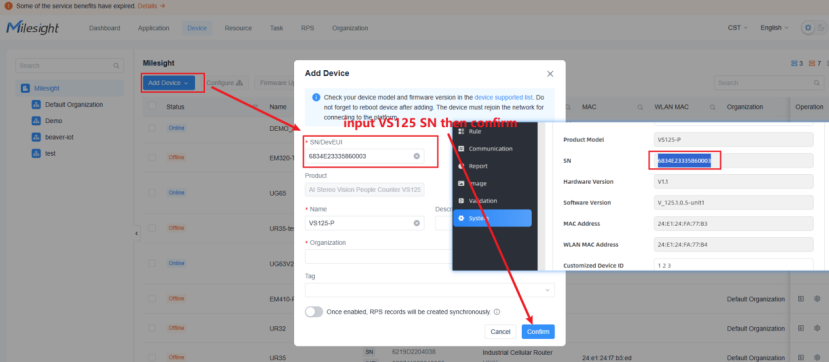The image size is (829, 362).
Task: Toggle the select-all checkbox in table header
Action: tap(152, 106)
